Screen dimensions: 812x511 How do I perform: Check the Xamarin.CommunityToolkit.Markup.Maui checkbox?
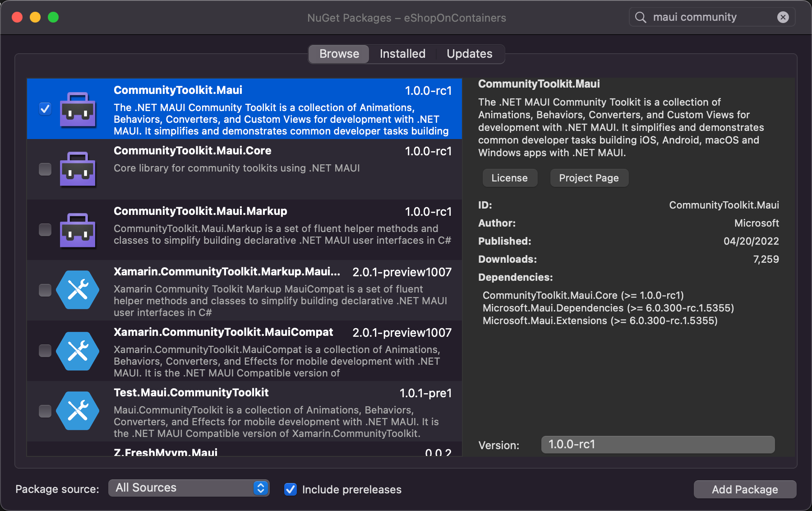(x=45, y=290)
